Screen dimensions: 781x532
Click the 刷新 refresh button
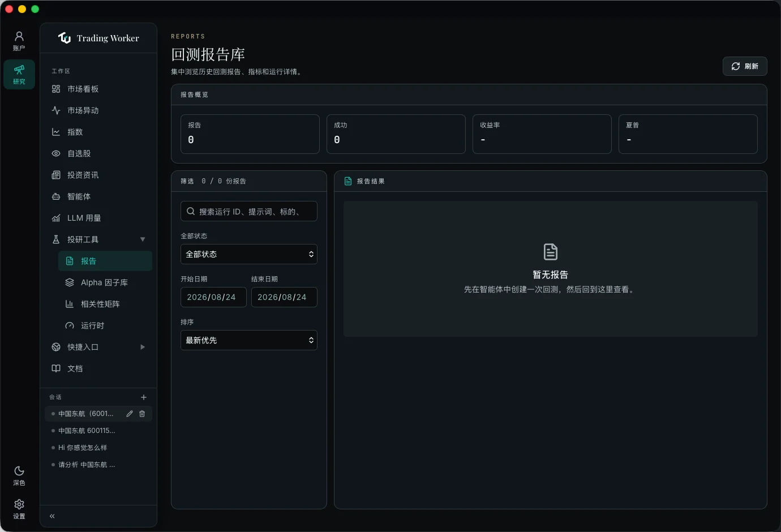(x=745, y=66)
